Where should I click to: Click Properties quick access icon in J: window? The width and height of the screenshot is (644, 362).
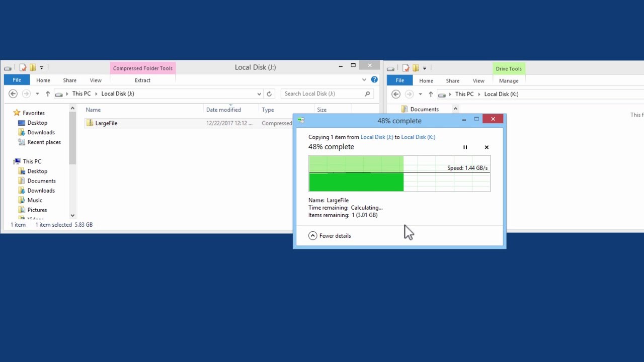23,67
